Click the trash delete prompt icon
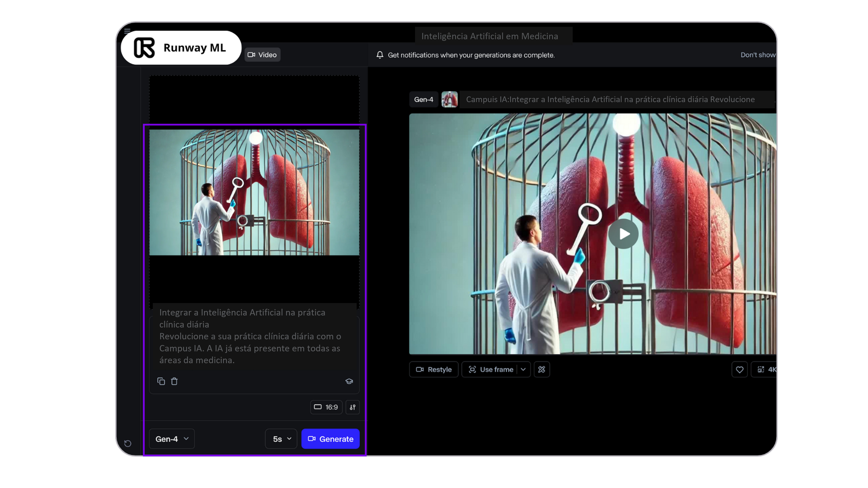Image resolution: width=868 pixels, height=488 pixels. coord(174,381)
